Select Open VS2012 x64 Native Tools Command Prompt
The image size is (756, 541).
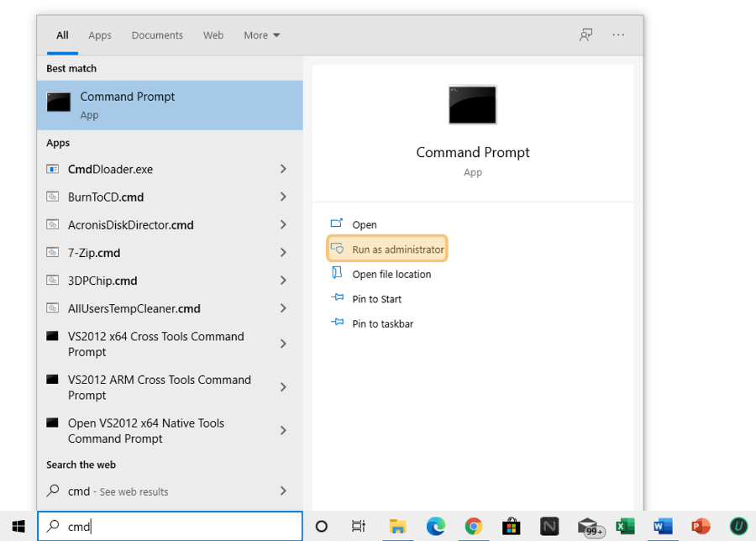(170, 431)
